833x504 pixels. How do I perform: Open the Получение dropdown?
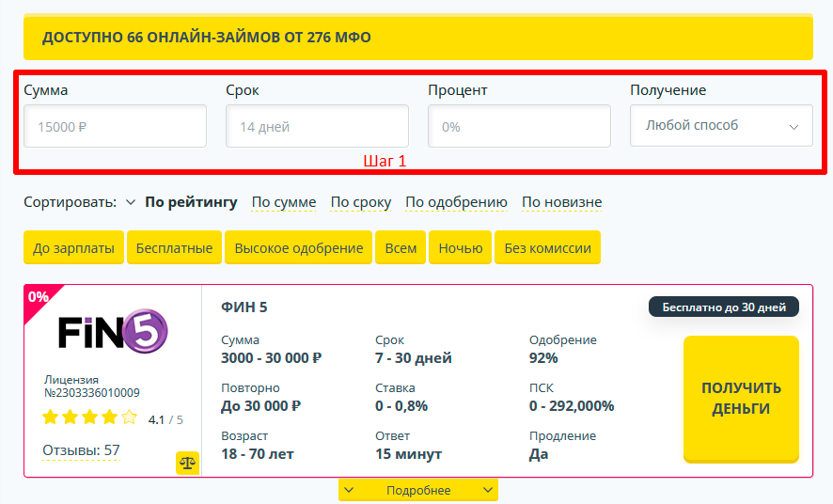[x=721, y=126]
